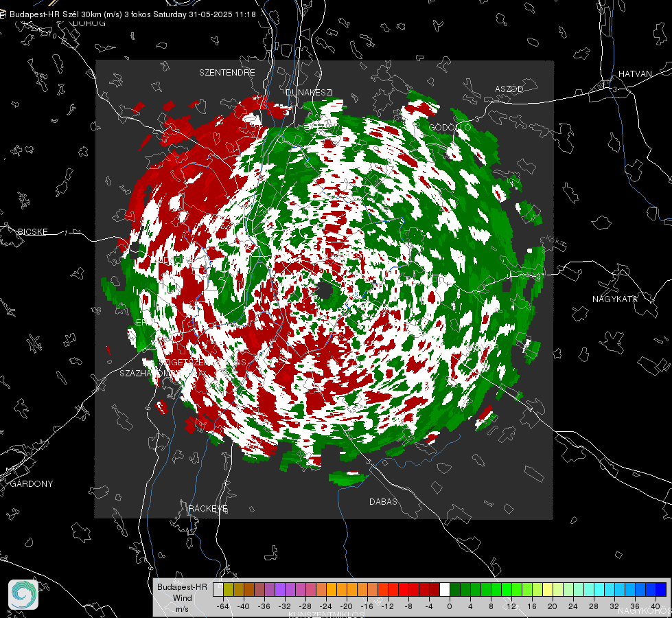The image size is (672, 618).
Task: Click the '-12' legend value
Action: [387, 606]
